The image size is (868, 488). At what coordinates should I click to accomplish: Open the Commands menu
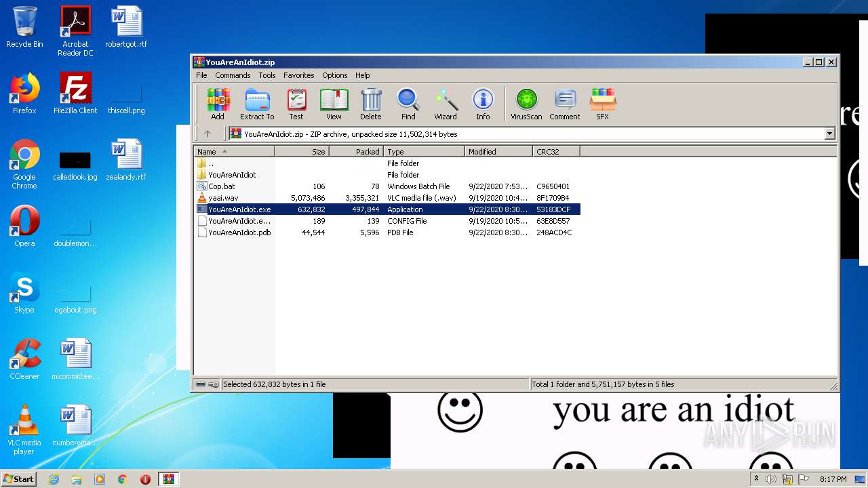pyautogui.click(x=233, y=75)
